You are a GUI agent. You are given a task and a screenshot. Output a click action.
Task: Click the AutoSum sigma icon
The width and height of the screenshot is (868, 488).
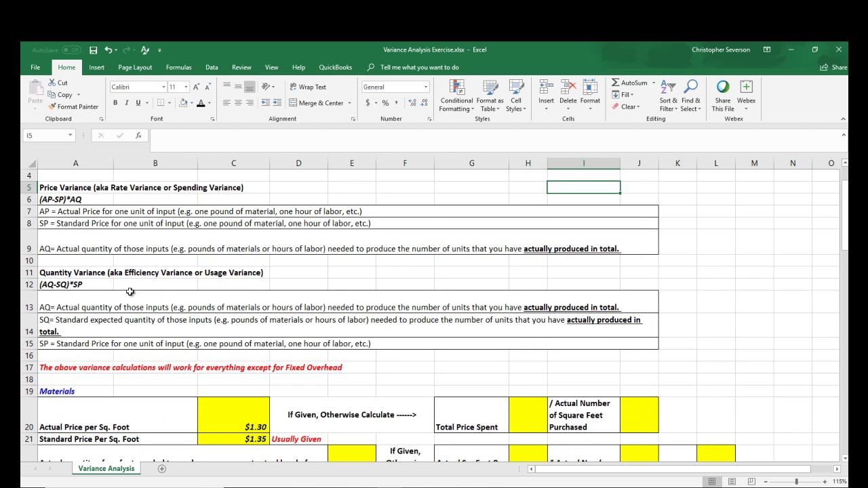616,83
